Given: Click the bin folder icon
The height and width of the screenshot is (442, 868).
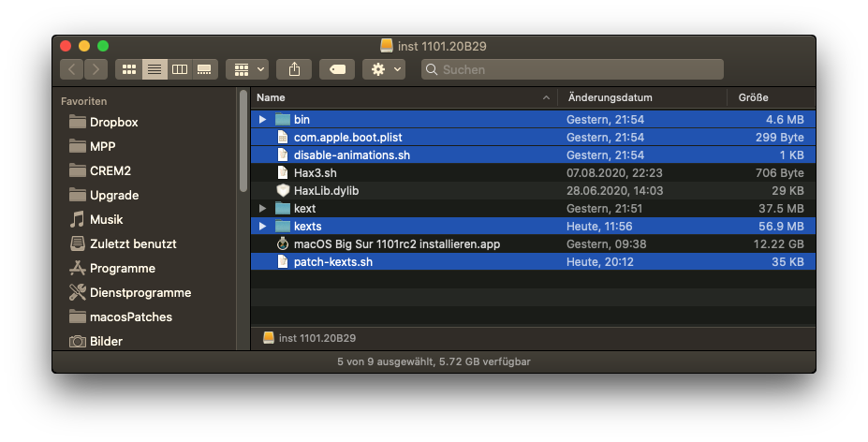Looking at the screenshot, I should 283,119.
